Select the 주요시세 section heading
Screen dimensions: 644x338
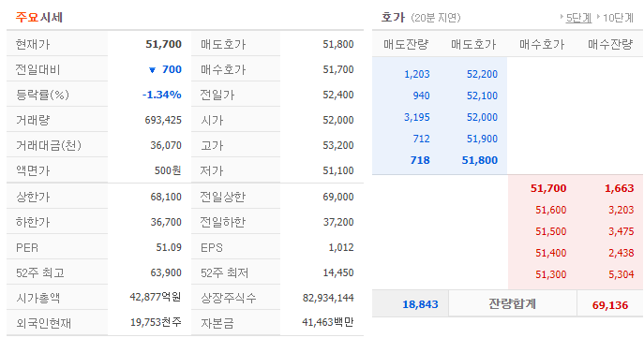click(39, 17)
